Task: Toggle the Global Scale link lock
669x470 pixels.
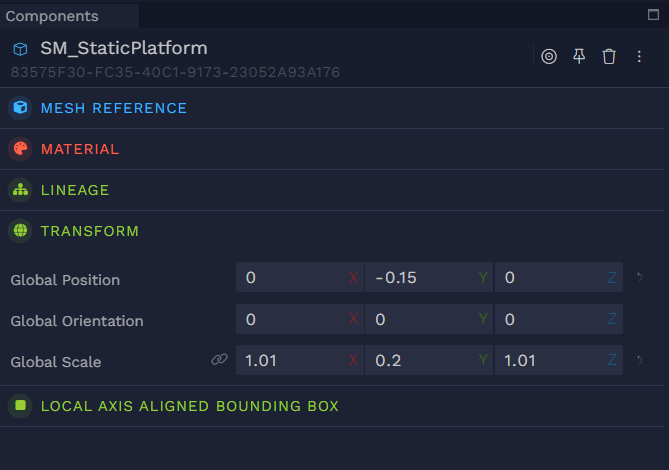Action: point(220,360)
